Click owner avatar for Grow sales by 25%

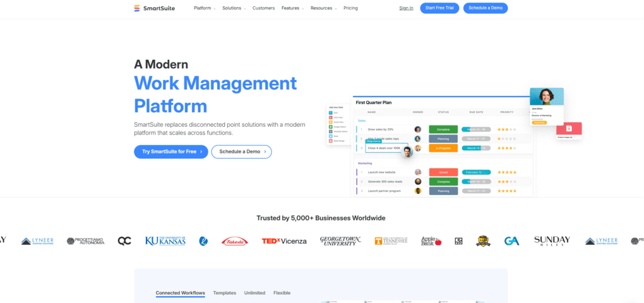(x=418, y=129)
